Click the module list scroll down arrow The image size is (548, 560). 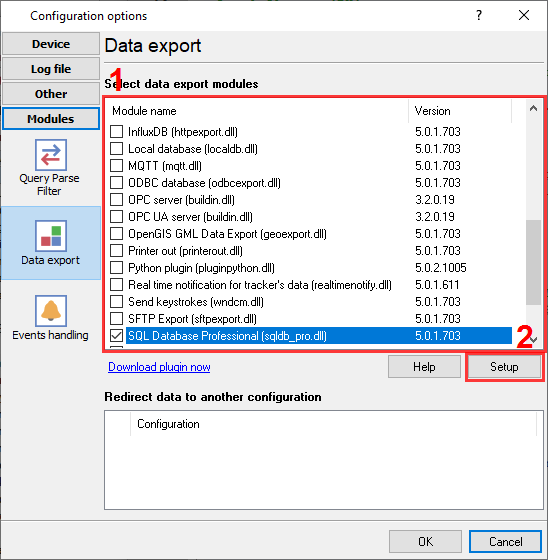coord(534,340)
